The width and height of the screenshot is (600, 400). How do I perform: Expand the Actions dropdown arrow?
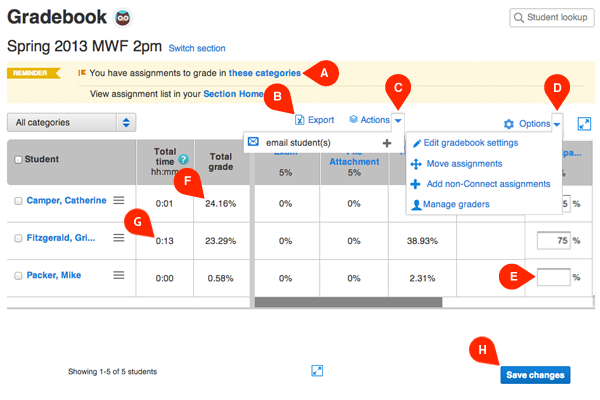point(398,120)
